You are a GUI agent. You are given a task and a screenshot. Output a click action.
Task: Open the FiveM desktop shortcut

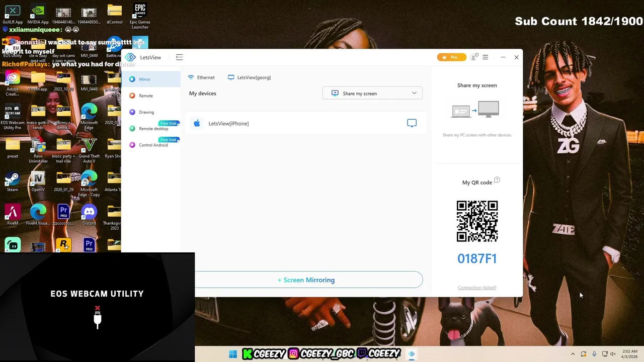coord(13,215)
